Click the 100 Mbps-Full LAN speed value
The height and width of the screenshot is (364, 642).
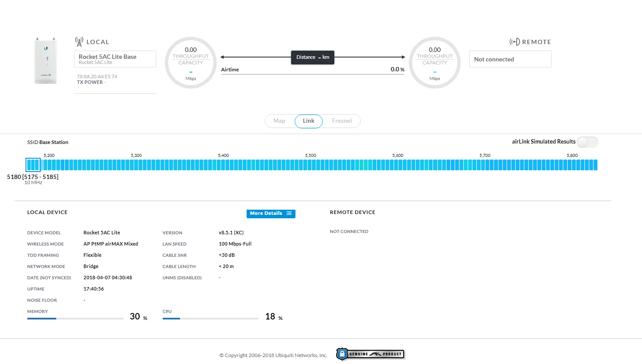[x=235, y=244]
